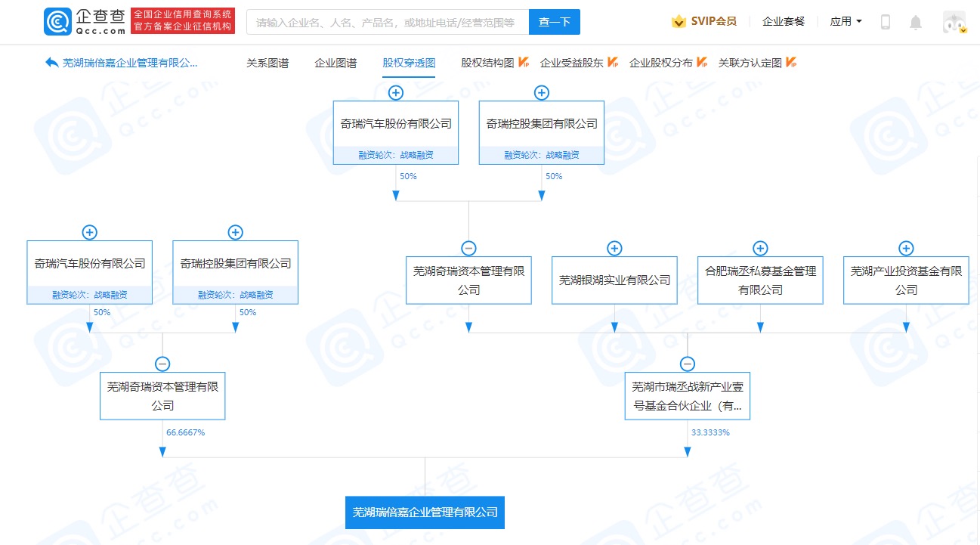The height and width of the screenshot is (545, 980).
Task: Switch to the 企业图谱 tab
Action: 335,63
